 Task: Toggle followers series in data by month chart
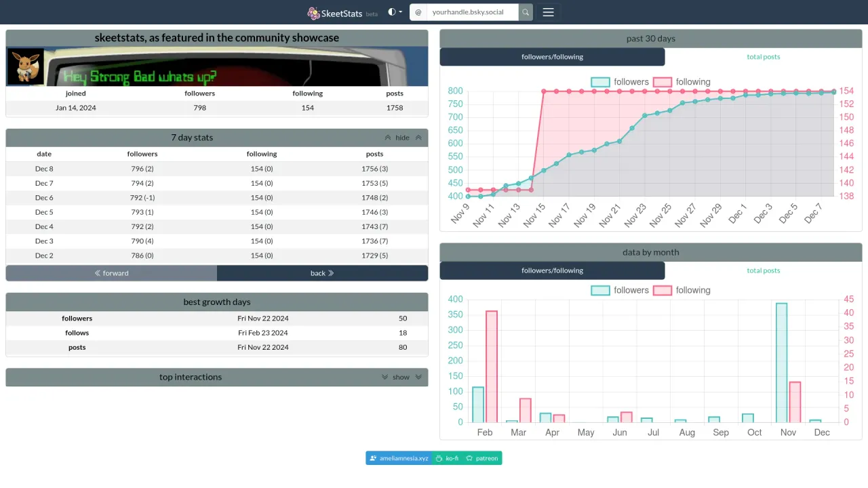620,290
